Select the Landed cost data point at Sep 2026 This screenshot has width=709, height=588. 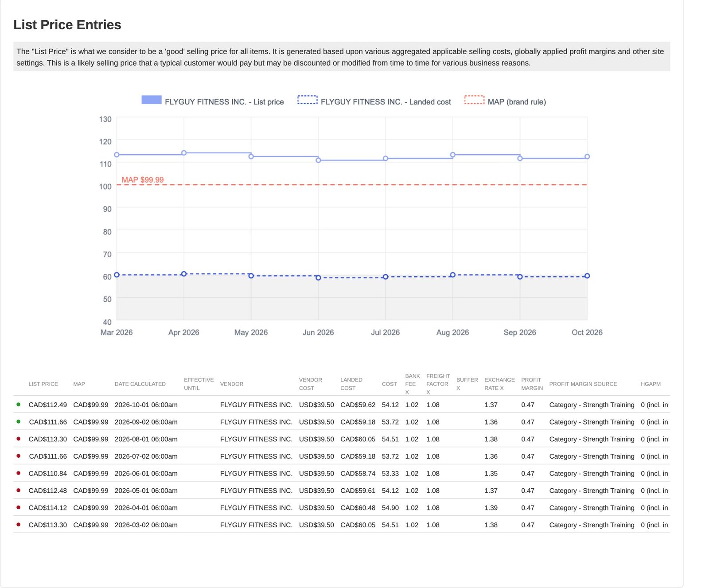coord(520,276)
